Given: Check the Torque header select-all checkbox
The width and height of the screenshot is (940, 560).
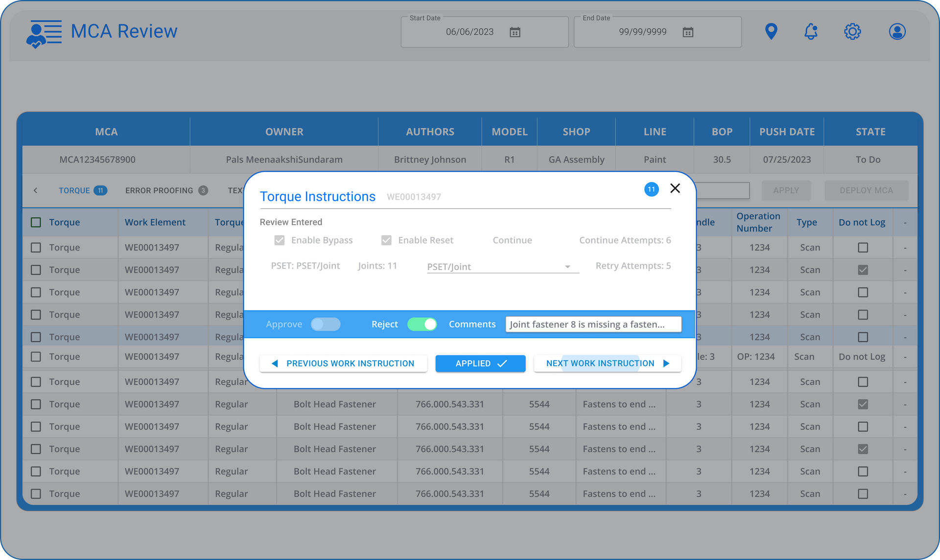Looking at the screenshot, I should [36, 222].
